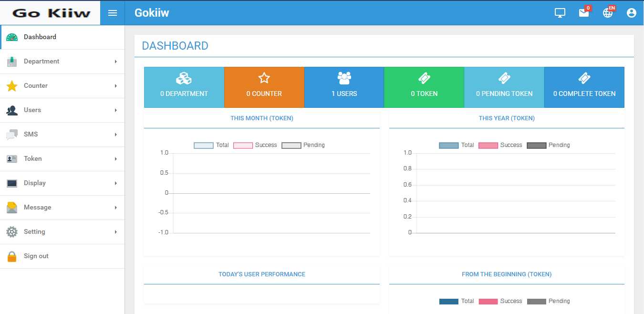Expand the SMS submenu arrow
Viewport: 644px width, 314px height.
pyautogui.click(x=115, y=135)
